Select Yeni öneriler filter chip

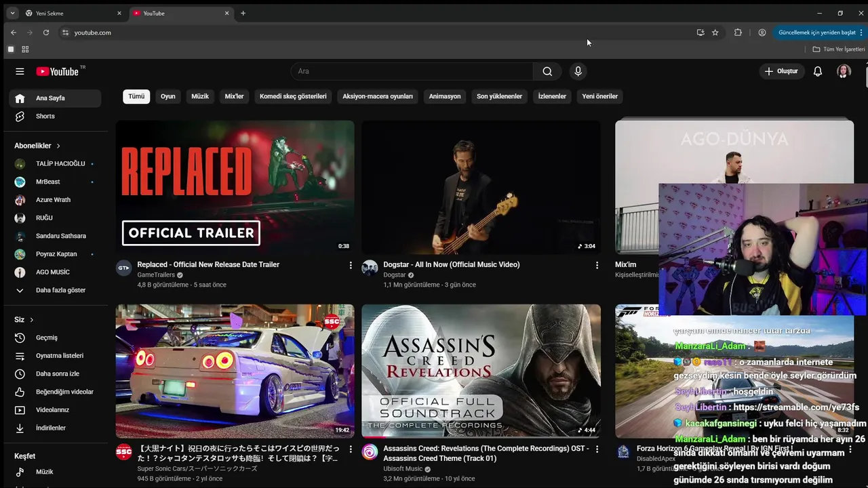point(599,96)
